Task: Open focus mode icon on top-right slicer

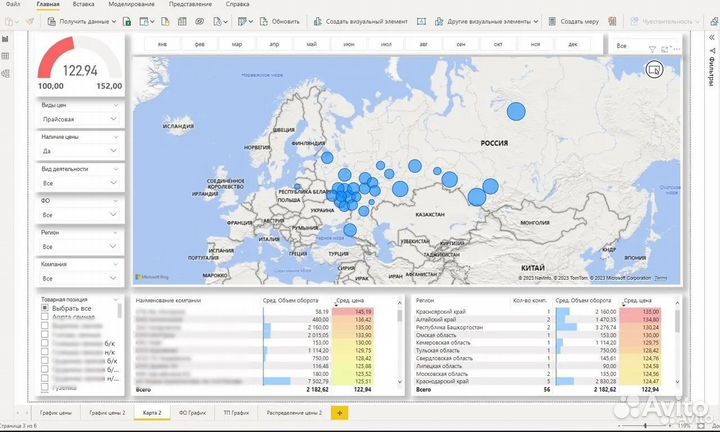Action: coord(665,49)
